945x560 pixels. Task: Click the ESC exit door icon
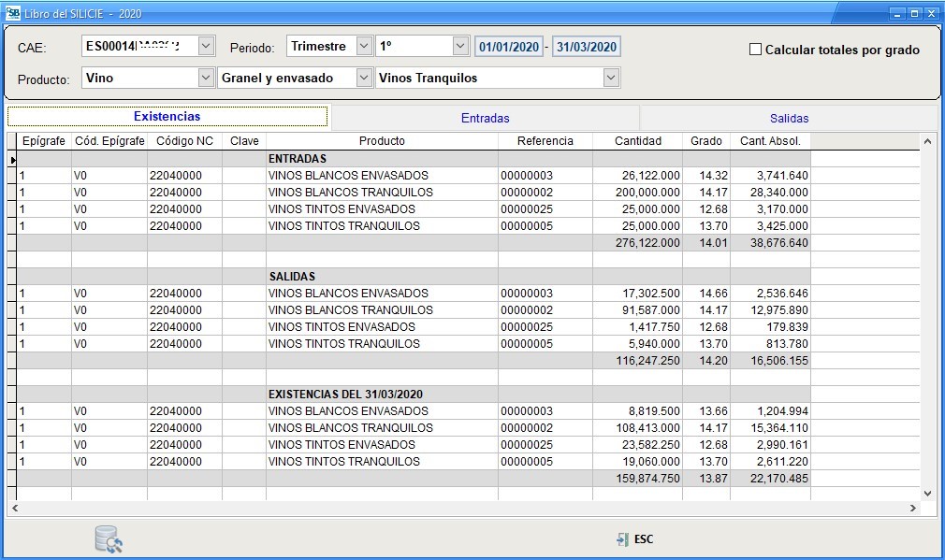[x=623, y=539]
